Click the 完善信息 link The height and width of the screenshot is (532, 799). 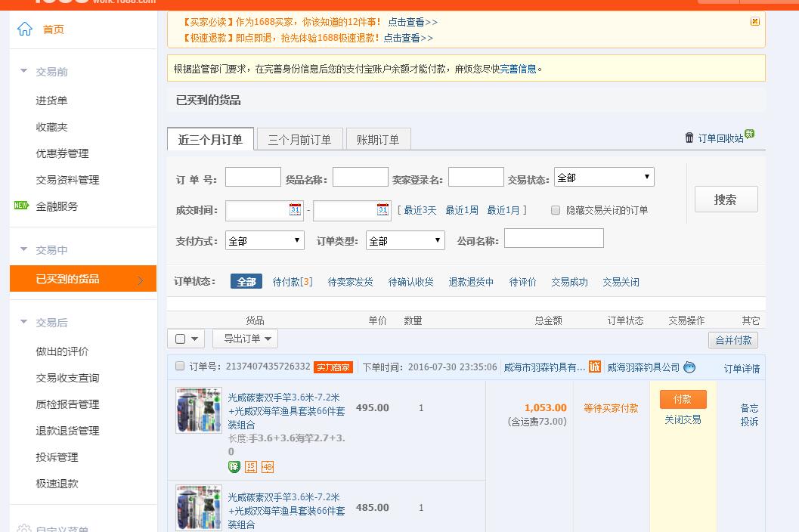519,69
